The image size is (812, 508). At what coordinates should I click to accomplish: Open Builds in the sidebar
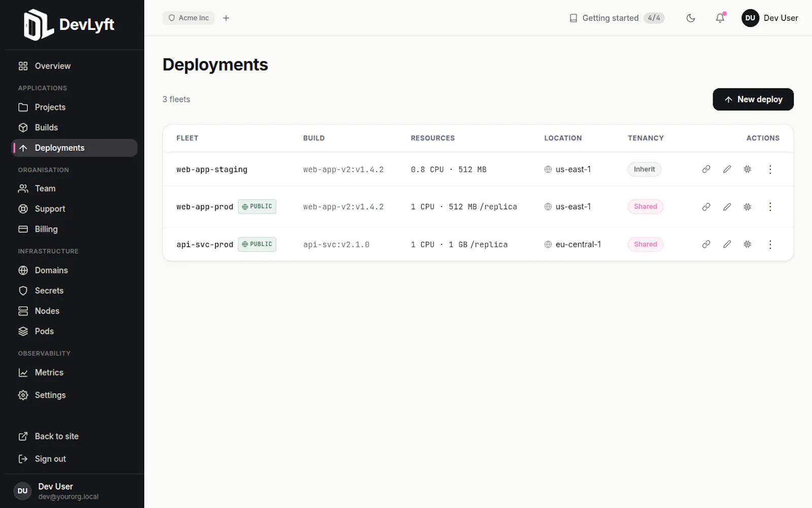75,128
